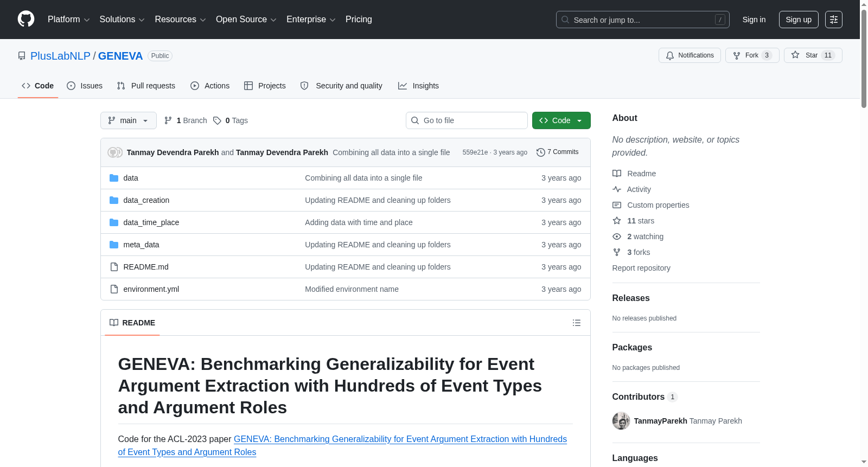Click the TanmayParekh contributor avatar
This screenshot has height=467, width=868.
pyautogui.click(x=621, y=421)
